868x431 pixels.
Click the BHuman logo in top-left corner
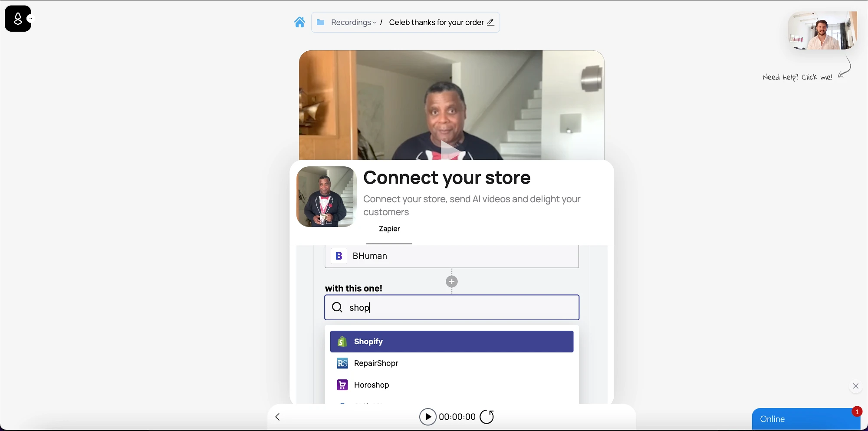point(18,19)
